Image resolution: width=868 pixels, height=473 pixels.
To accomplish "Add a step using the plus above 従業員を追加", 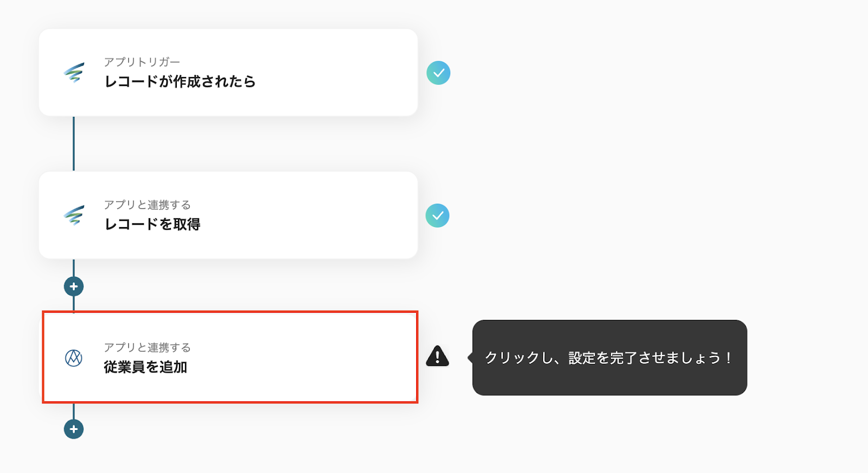I will pyautogui.click(x=74, y=286).
